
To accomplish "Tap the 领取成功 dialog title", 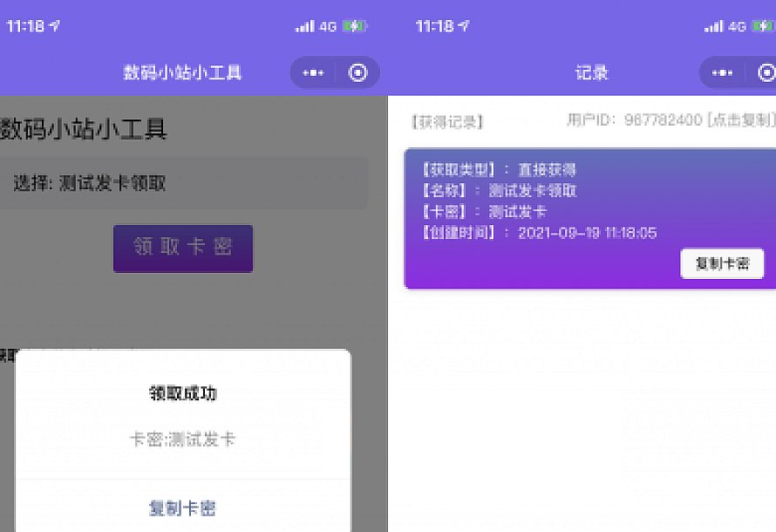I will 183,394.
